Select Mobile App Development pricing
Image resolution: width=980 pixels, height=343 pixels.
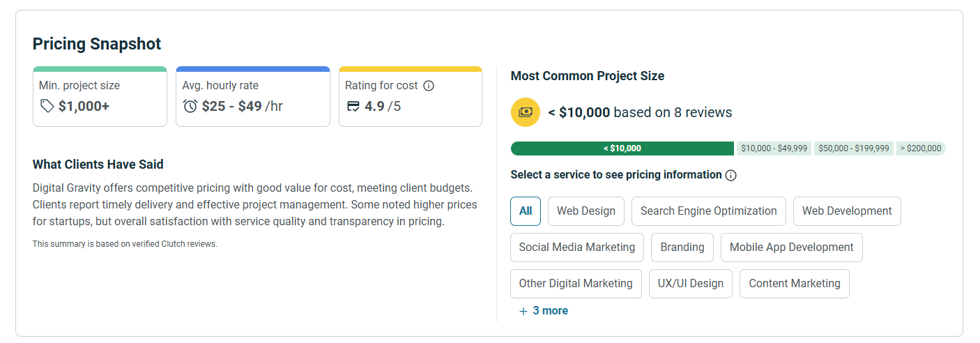pyautogui.click(x=791, y=247)
